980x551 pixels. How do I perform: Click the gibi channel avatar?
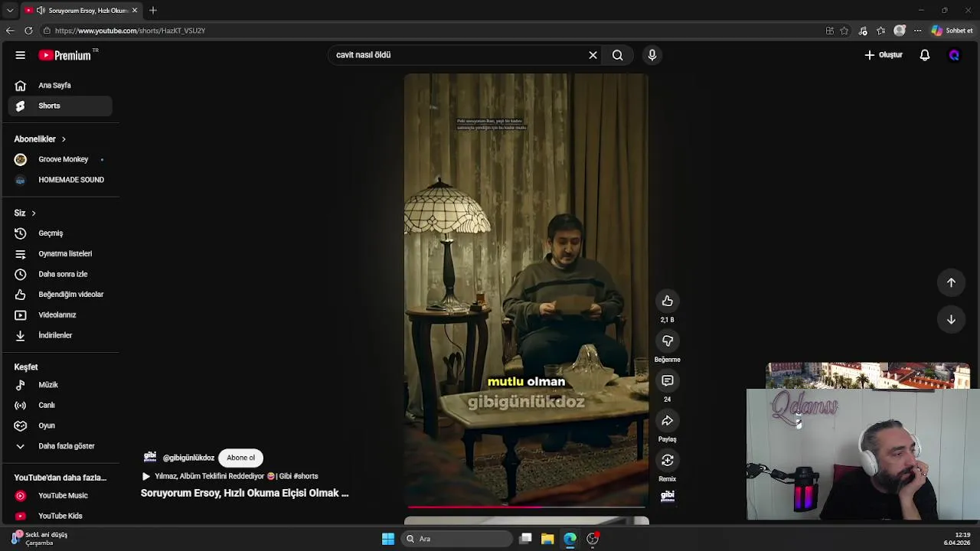[x=150, y=457]
